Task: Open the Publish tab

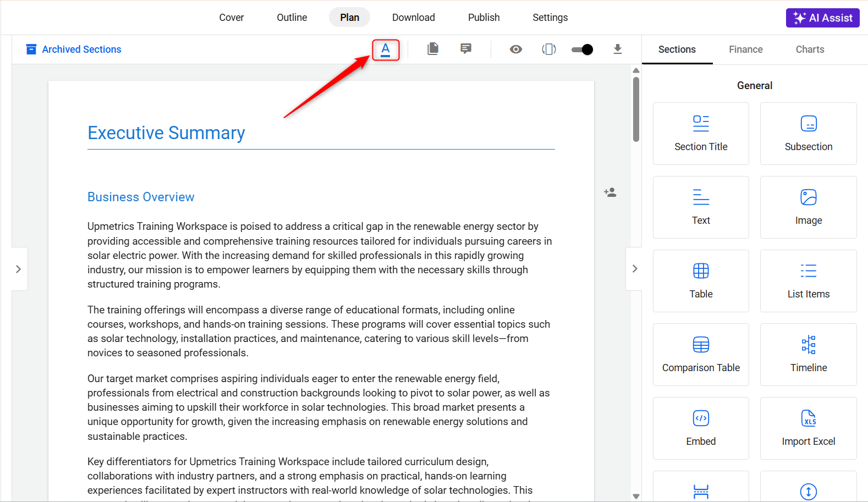Action: coord(484,18)
